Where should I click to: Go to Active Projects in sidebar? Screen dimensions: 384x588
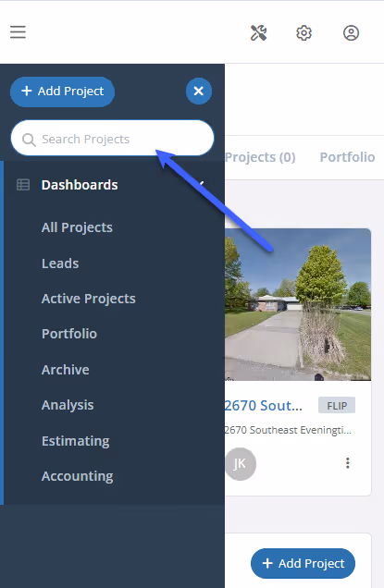[89, 299]
